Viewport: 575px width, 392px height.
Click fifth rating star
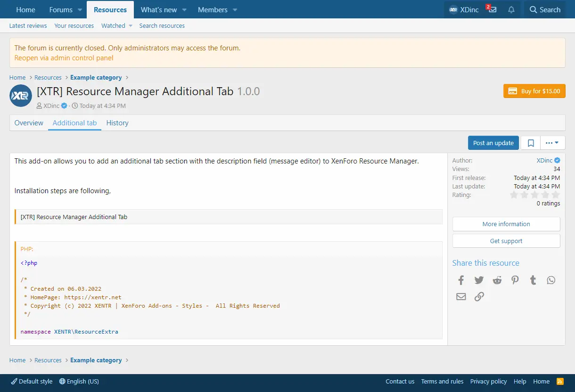pos(556,195)
